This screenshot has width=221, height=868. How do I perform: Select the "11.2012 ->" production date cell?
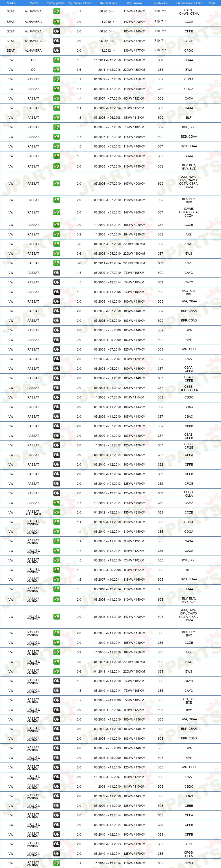(107, 50)
